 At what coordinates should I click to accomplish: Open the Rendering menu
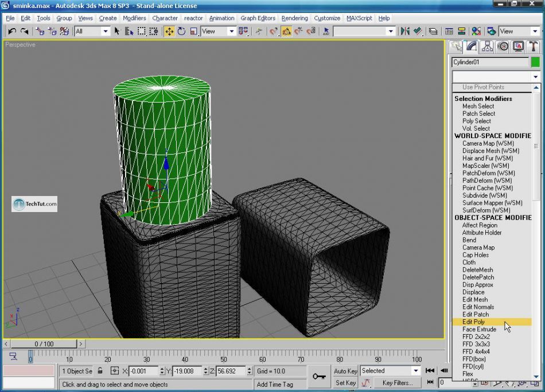coord(294,18)
